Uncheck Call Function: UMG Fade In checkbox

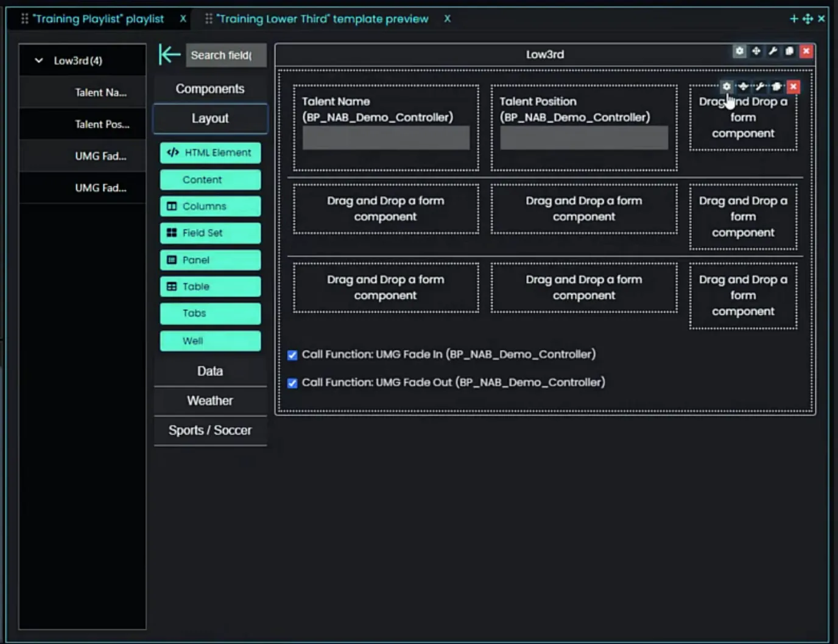click(292, 355)
